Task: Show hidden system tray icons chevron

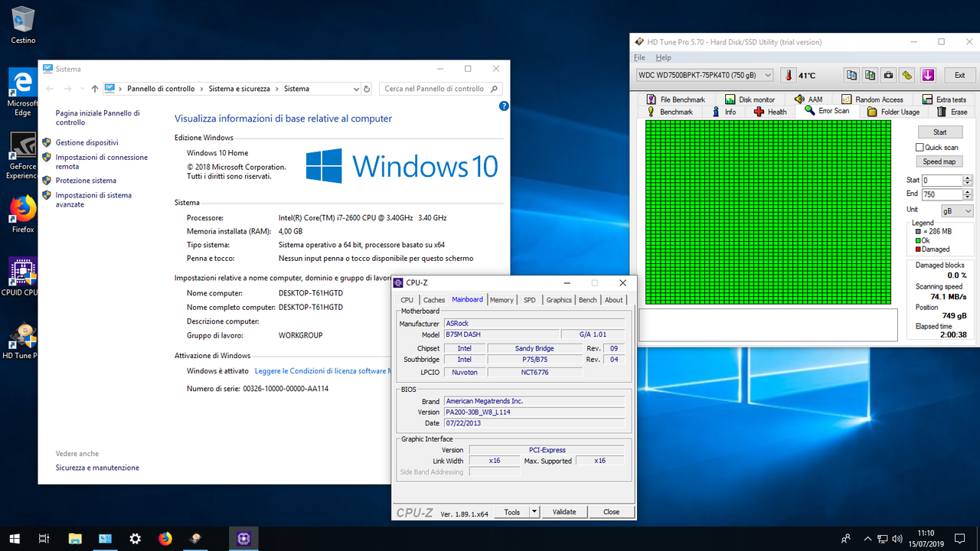Action: [x=867, y=539]
